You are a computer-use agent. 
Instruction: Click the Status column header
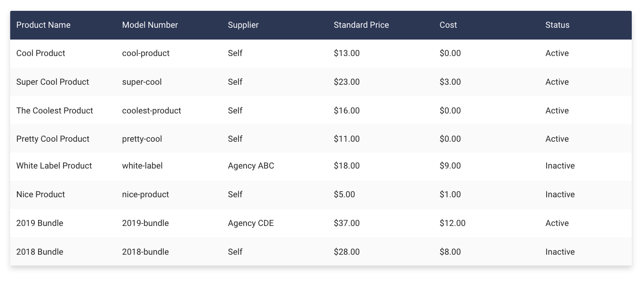tap(557, 25)
